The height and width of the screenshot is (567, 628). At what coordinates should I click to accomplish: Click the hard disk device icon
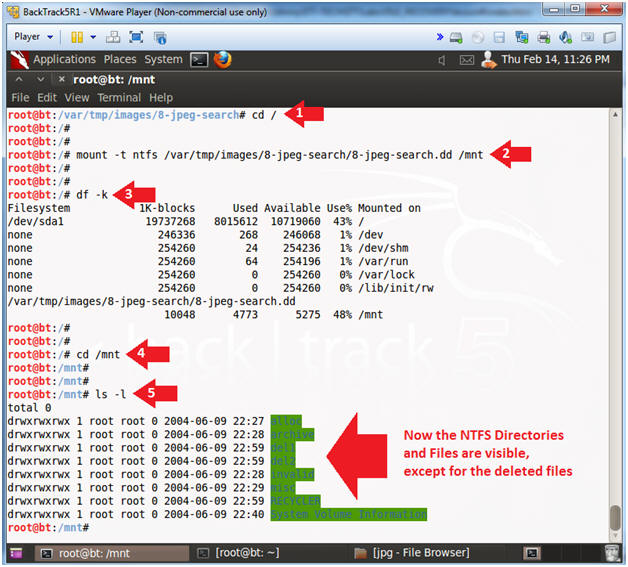(456, 38)
